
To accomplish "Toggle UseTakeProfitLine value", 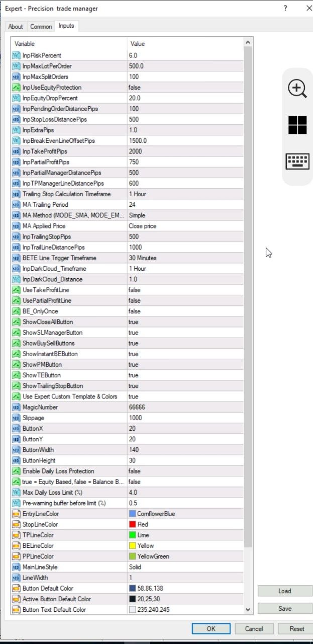I will tap(185, 290).
